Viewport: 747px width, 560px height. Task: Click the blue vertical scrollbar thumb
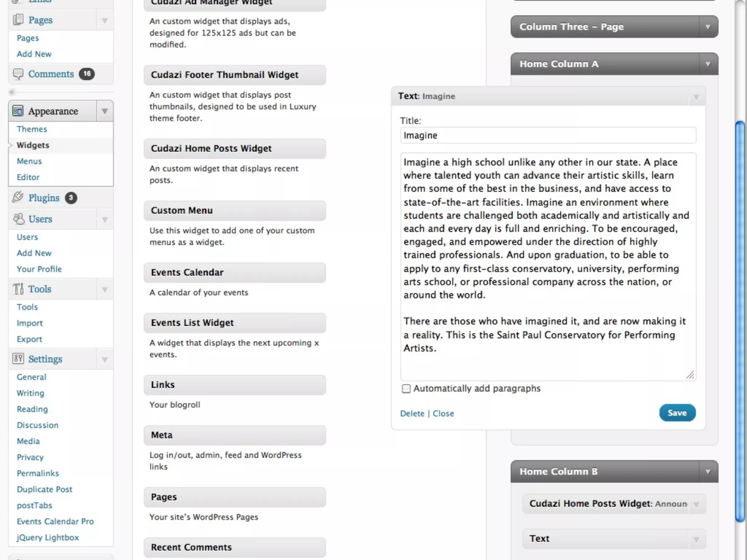(x=740, y=321)
